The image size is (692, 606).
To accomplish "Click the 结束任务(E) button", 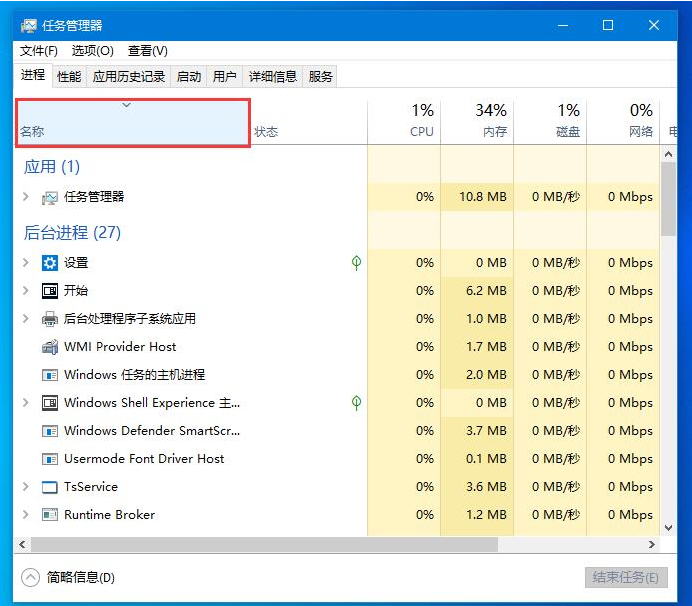I will (625, 577).
